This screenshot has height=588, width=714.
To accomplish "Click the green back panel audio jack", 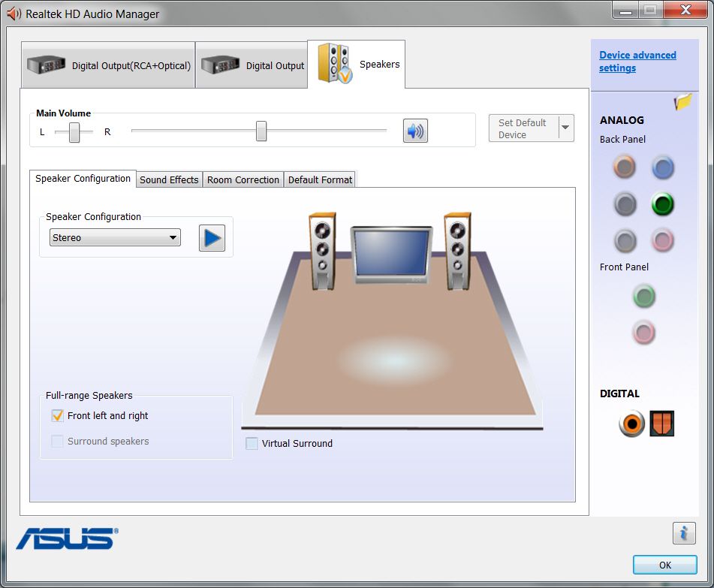I will tap(662, 204).
